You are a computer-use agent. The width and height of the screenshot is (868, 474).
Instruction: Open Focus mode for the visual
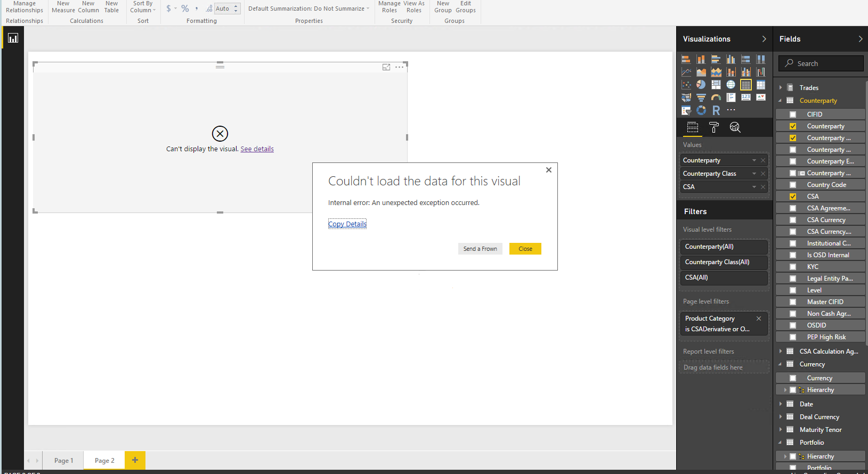(x=386, y=67)
